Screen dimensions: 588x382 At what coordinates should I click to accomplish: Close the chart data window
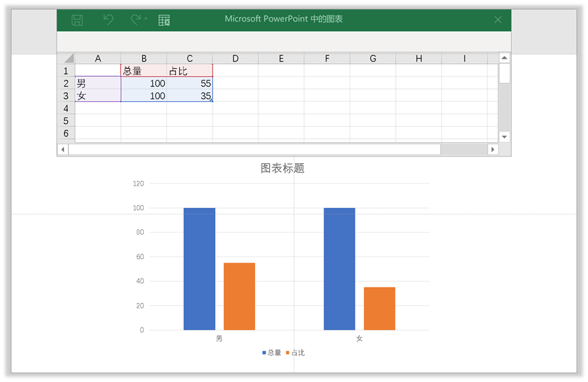[498, 20]
